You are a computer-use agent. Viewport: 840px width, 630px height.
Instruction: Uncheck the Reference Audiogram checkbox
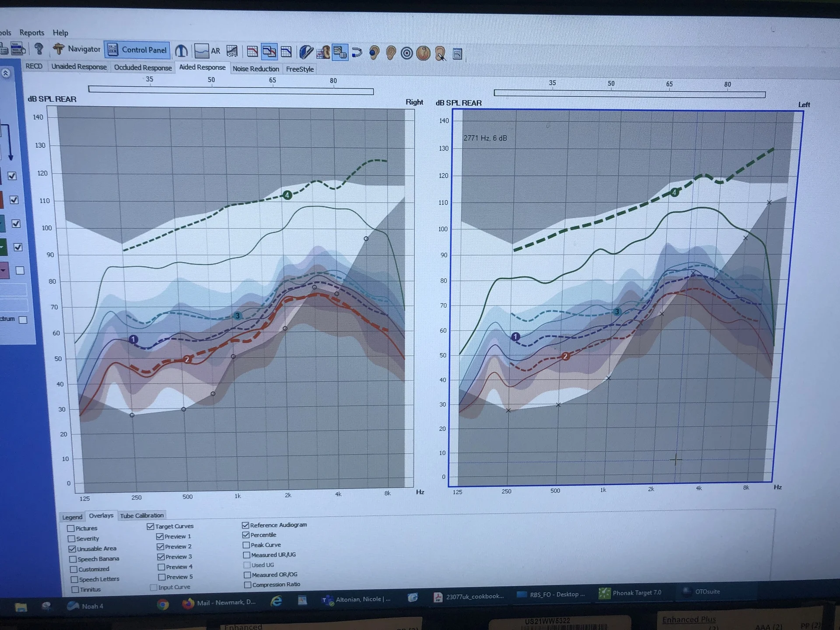pos(245,525)
